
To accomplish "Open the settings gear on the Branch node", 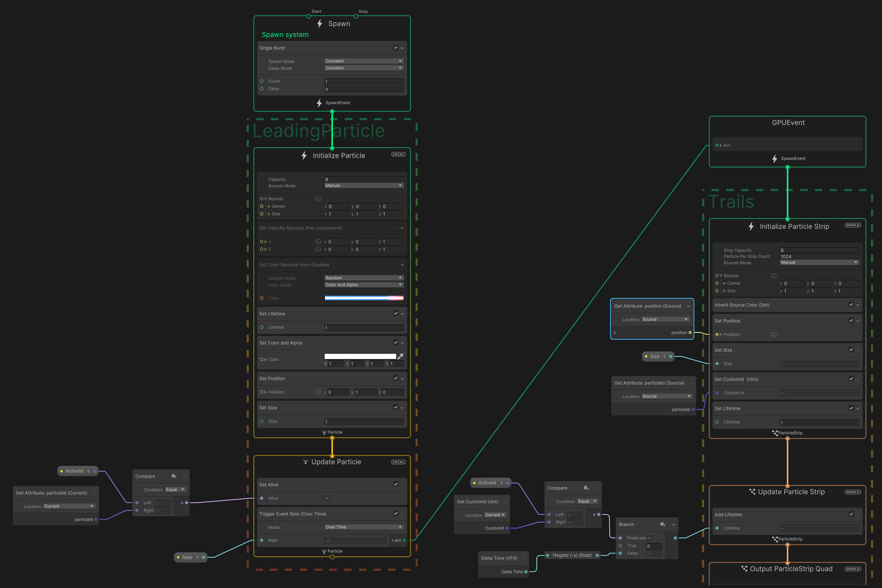I will click(x=663, y=524).
